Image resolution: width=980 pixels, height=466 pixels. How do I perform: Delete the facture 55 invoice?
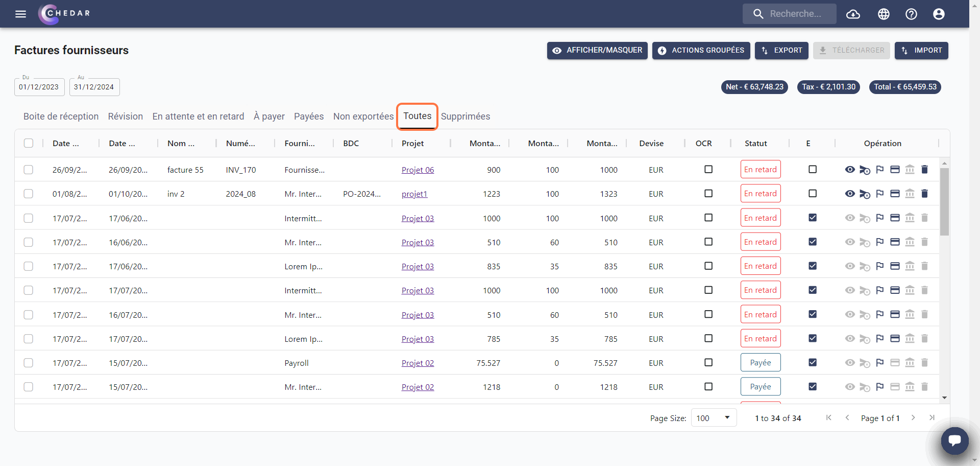click(924, 170)
